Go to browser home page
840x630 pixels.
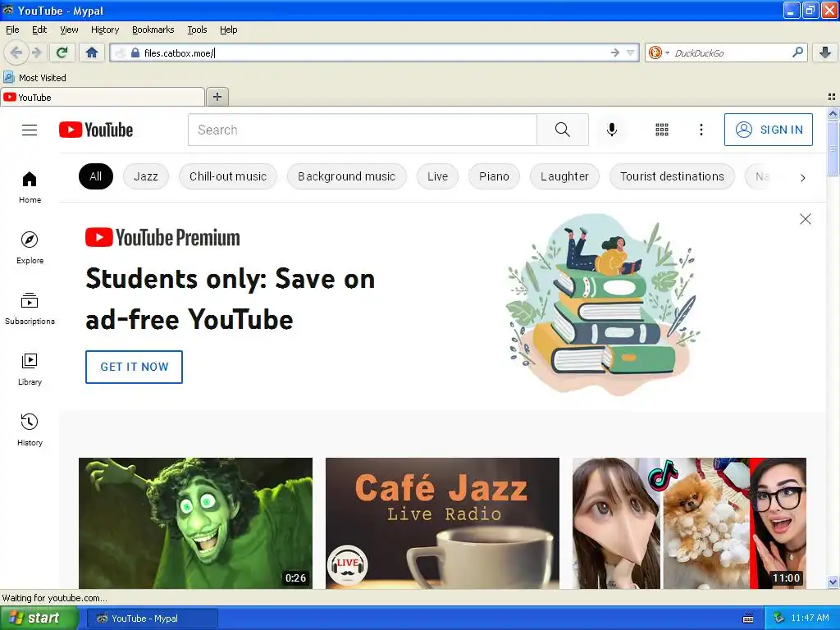[92, 52]
